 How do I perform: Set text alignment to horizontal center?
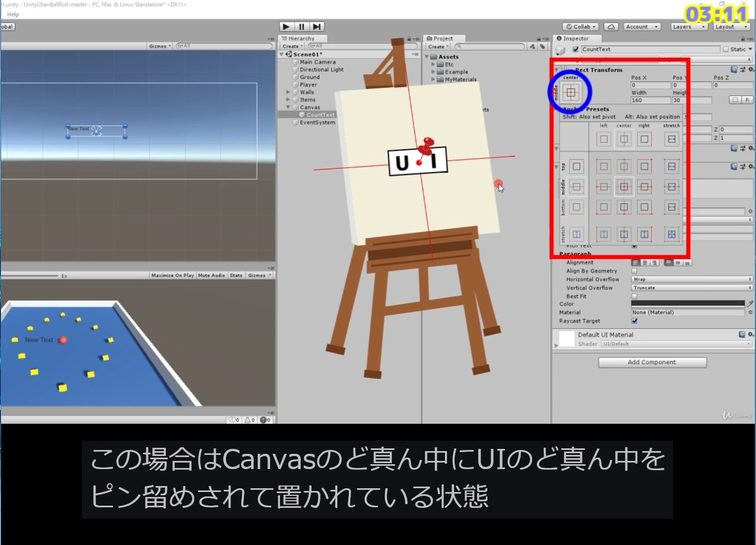coord(645,263)
